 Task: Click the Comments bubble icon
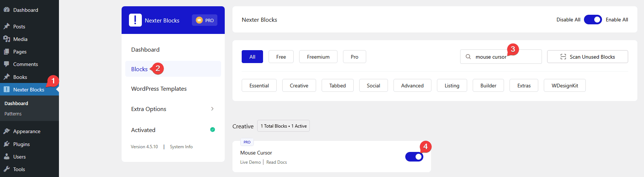(x=7, y=64)
